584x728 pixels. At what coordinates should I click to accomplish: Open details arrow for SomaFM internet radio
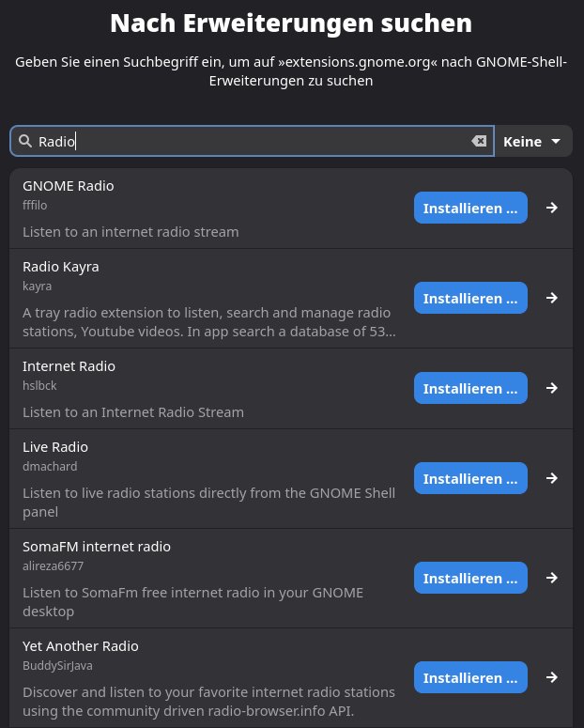click(552, 578)
